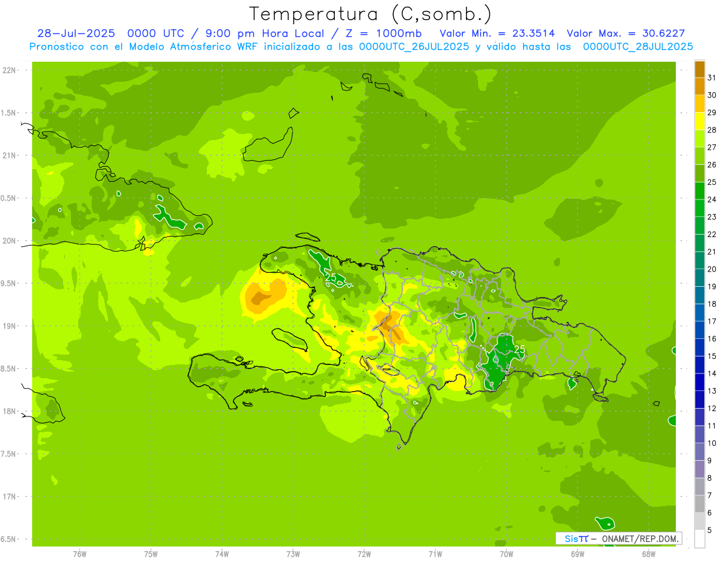Pick the teal swatch between legend 19 and 20
Viewport: 728px width, 562px height.
coord(699,278)
